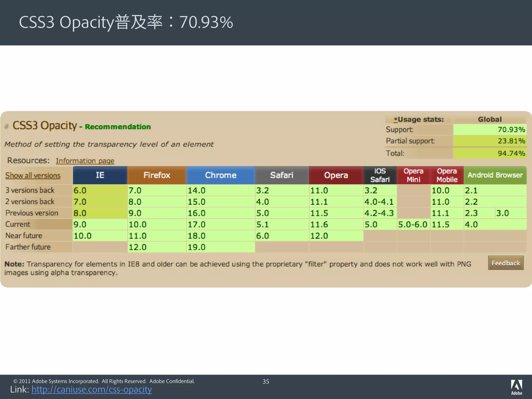
Task: Click Safari 5.1 current cell
Action: (282, 224)
